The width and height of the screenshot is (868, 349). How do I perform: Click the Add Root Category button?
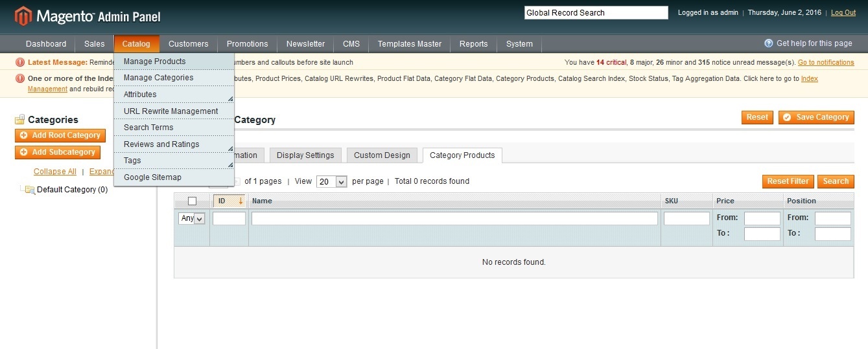(60, 135)
